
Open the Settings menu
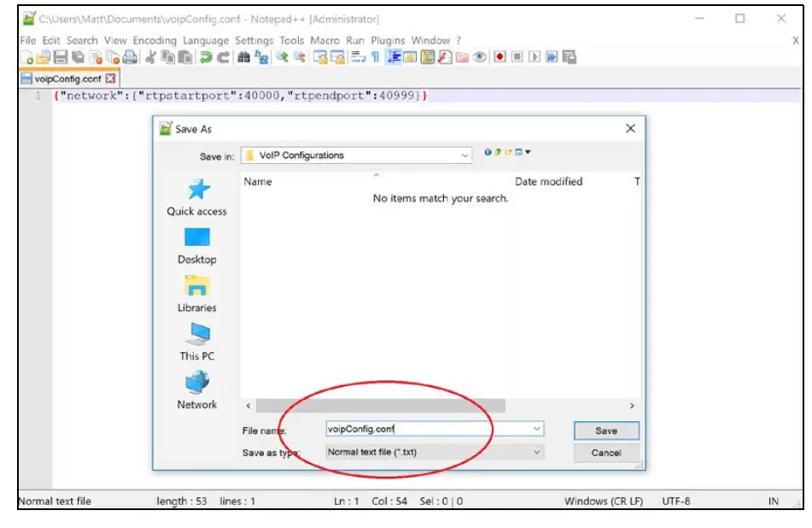click(254, 40)
